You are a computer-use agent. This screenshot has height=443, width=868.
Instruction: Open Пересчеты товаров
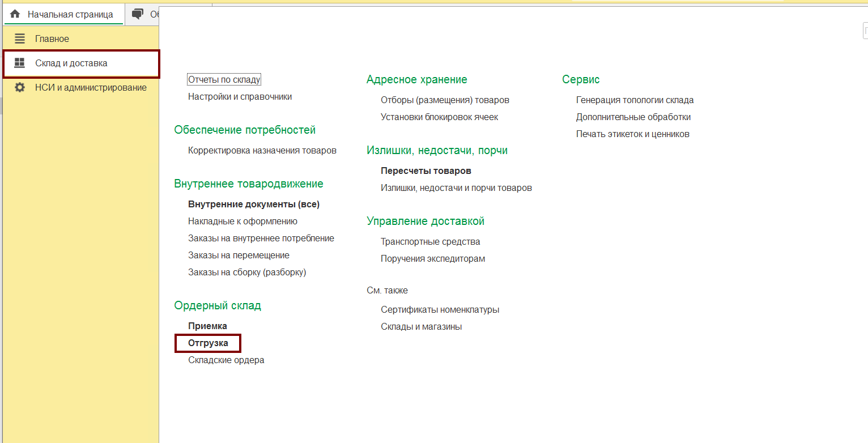click(426, 171)
